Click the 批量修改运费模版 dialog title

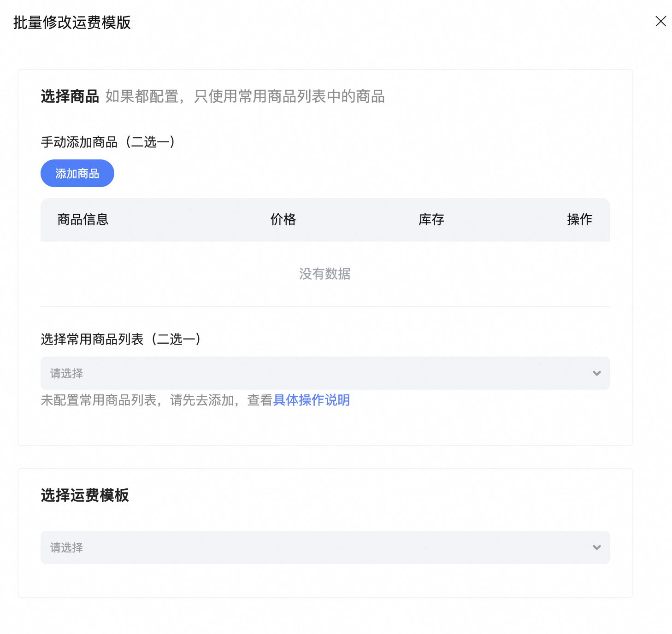pos(72,22)
